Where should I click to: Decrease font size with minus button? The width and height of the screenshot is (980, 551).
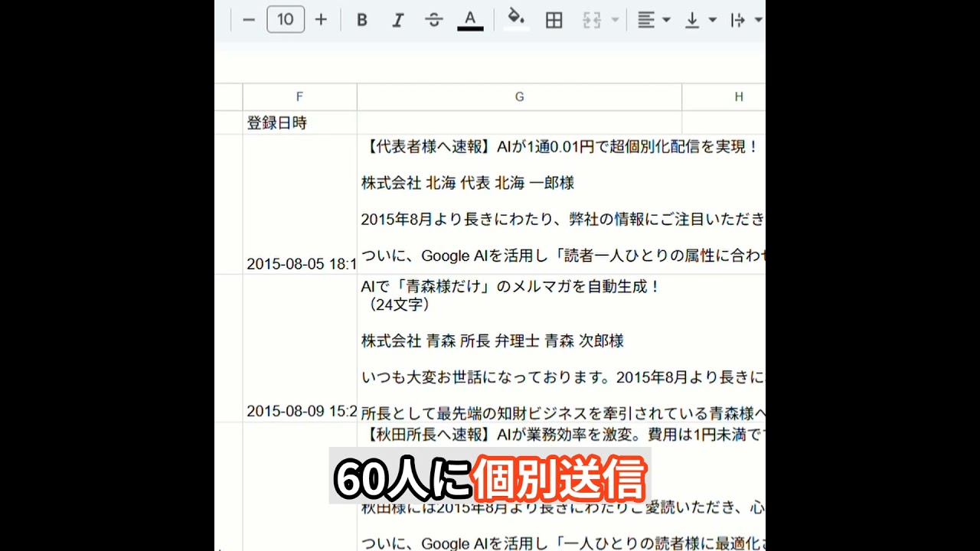248,20
